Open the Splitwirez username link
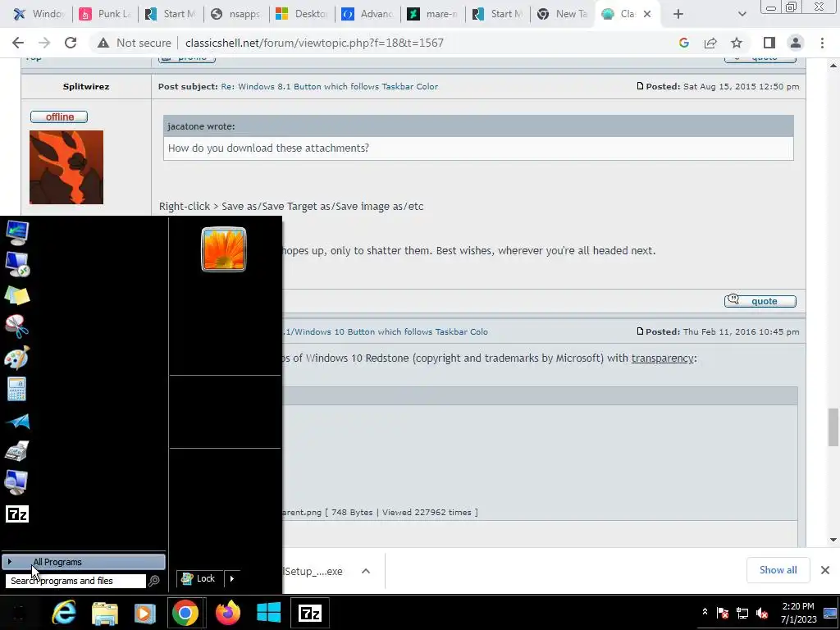840x630 pixels. pos(86,86)
